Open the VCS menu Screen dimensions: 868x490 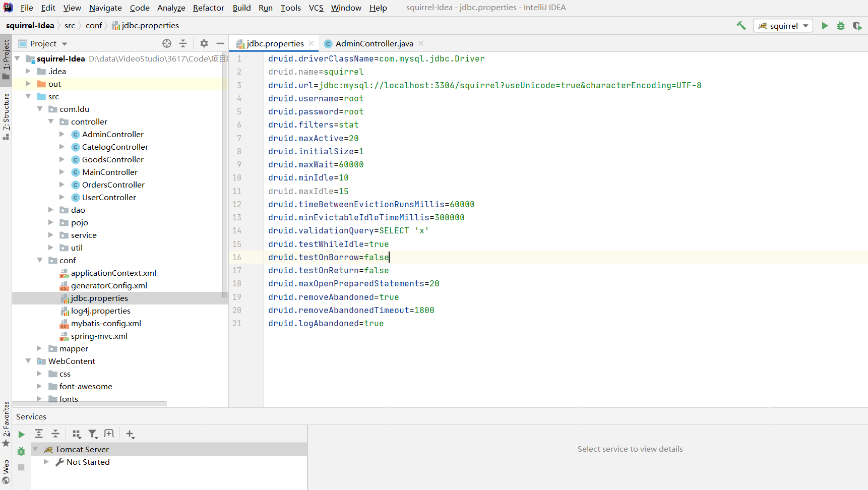tap(316, 8)
